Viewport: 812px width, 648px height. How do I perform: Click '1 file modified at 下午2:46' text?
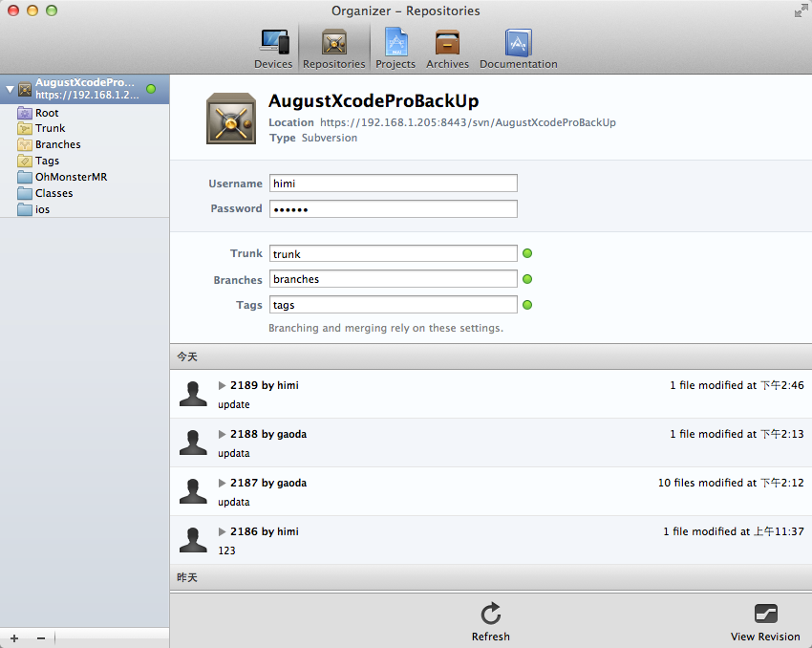tap(737, 385)
